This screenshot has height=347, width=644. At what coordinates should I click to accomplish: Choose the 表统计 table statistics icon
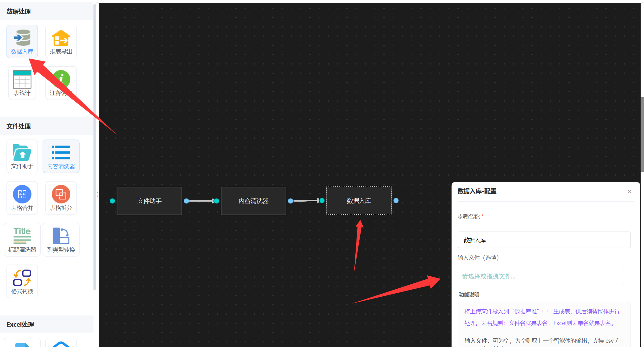pos(22,79)
